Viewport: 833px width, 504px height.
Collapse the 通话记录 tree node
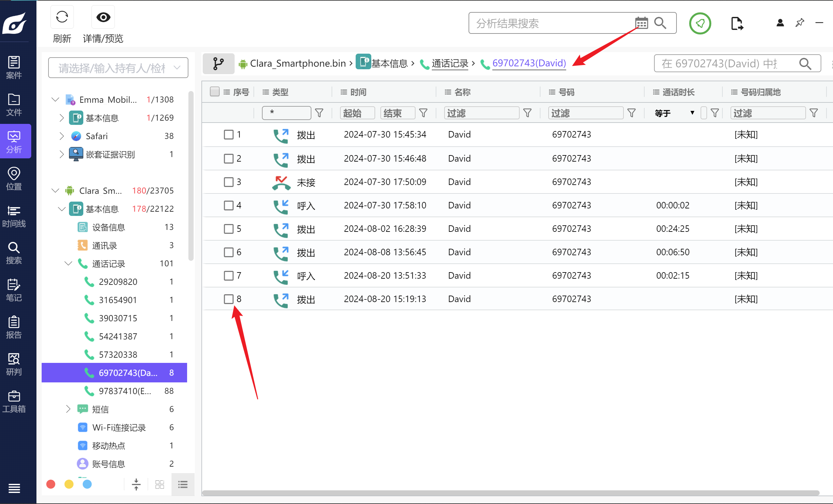pyautogui.click(x=68, y=263)
